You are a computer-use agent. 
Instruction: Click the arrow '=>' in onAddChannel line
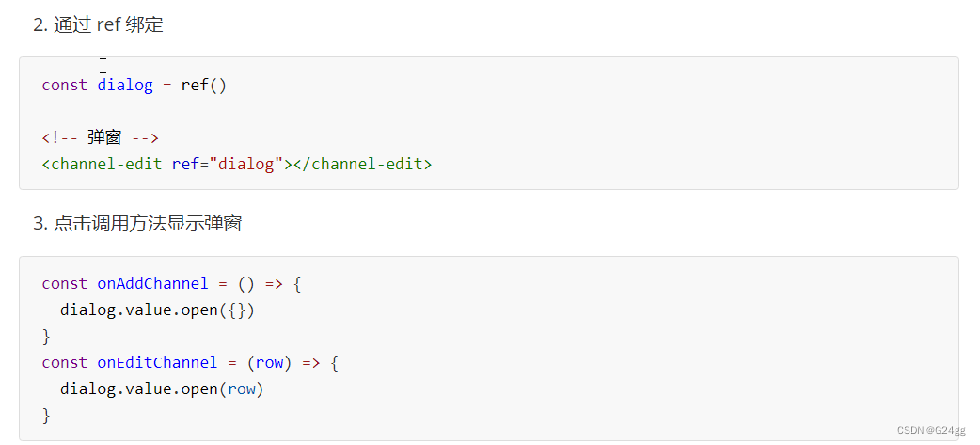(274, 284)
